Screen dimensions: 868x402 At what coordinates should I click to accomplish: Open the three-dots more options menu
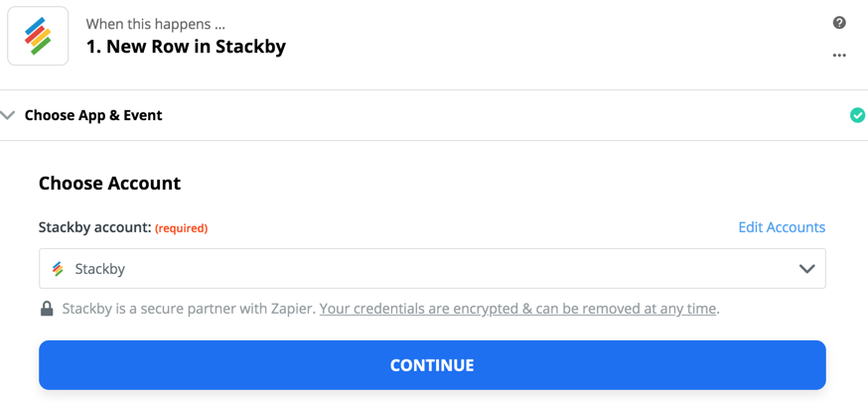(x=839, y=56)
